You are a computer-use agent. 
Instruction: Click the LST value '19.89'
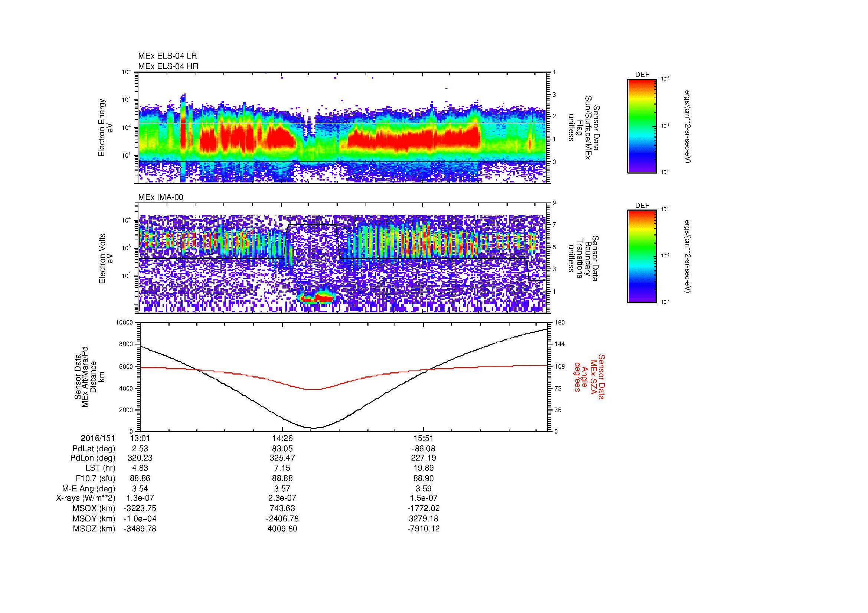[x=423, y=468]
